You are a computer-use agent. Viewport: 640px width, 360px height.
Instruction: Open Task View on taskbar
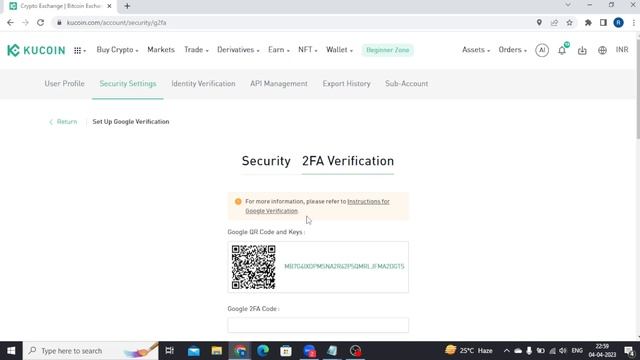(x=169, y=351)
